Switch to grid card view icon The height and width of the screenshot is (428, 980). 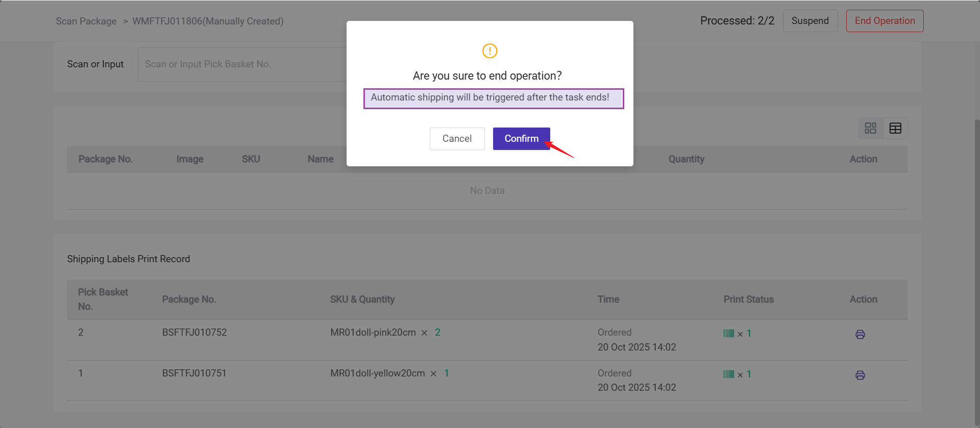870,128
